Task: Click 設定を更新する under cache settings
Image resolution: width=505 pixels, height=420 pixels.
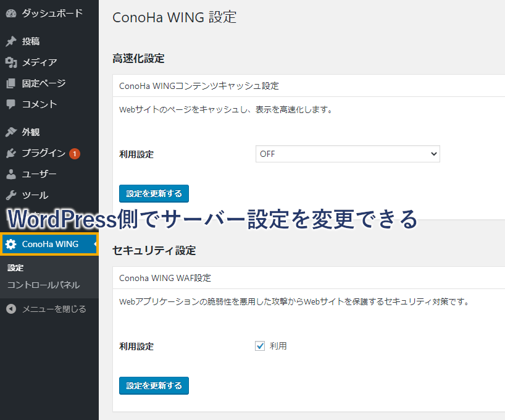Action: pyautogui.click(x=154, y=193)
